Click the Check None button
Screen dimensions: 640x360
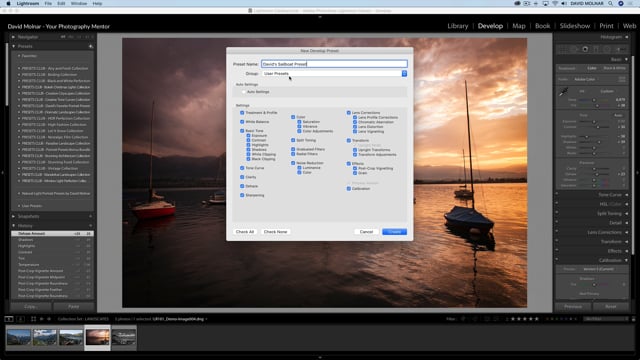(276, 232)
